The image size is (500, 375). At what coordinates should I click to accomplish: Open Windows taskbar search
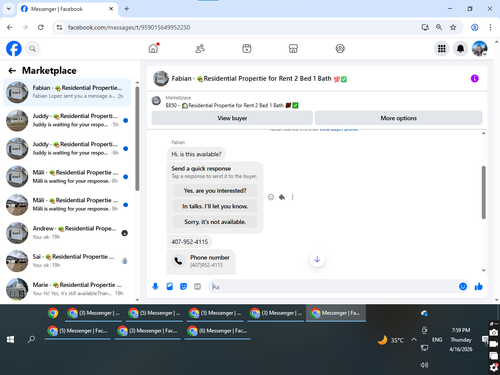click(31, 339)
